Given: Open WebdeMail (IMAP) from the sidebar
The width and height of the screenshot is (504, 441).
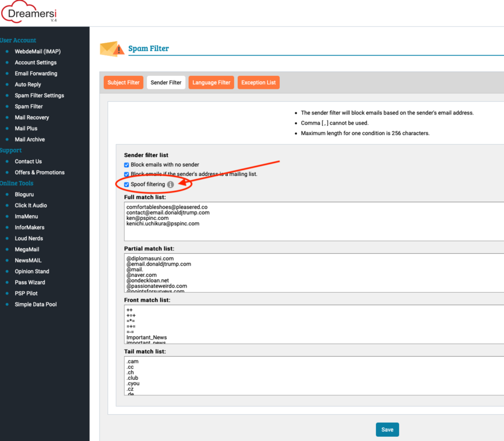Looking at the screenshot, I should pos(37,52).
